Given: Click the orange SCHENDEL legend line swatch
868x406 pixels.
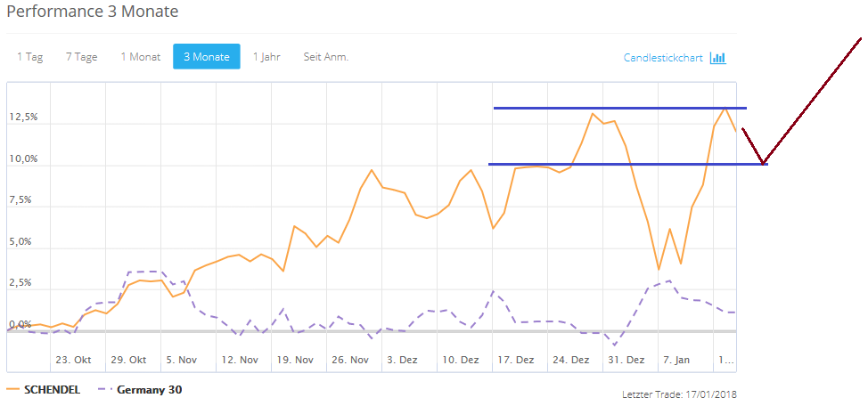Looking at the screenshot, I should tap(13, 390).
